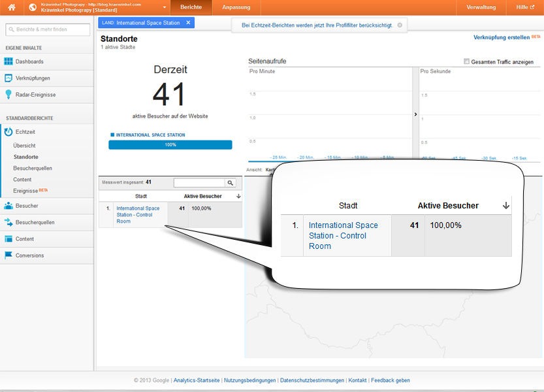Open the Hilfe menu
This screenshot has width=544, height=392.
click(x=525, y=7)
